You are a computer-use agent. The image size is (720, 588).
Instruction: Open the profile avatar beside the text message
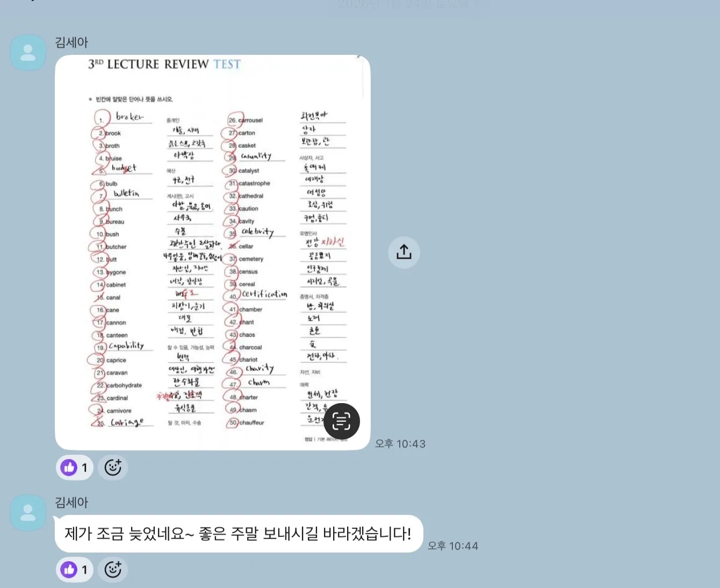coord(27,512)
